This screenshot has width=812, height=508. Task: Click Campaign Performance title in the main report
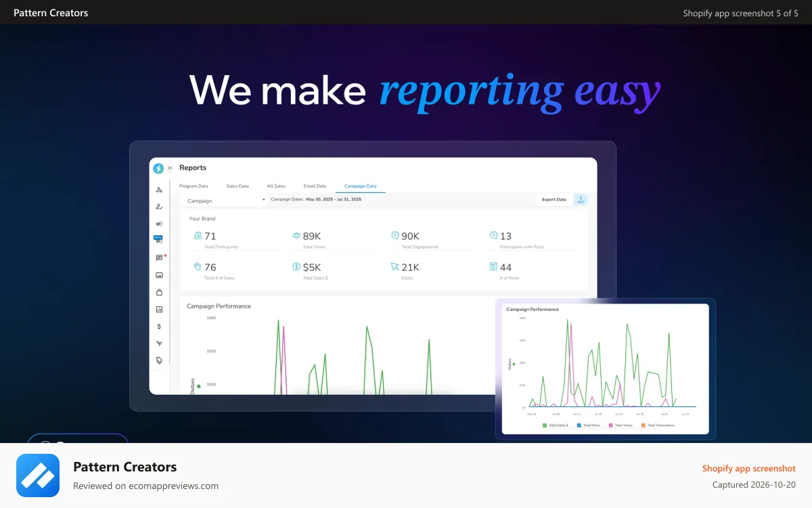(x=219, y=306)
